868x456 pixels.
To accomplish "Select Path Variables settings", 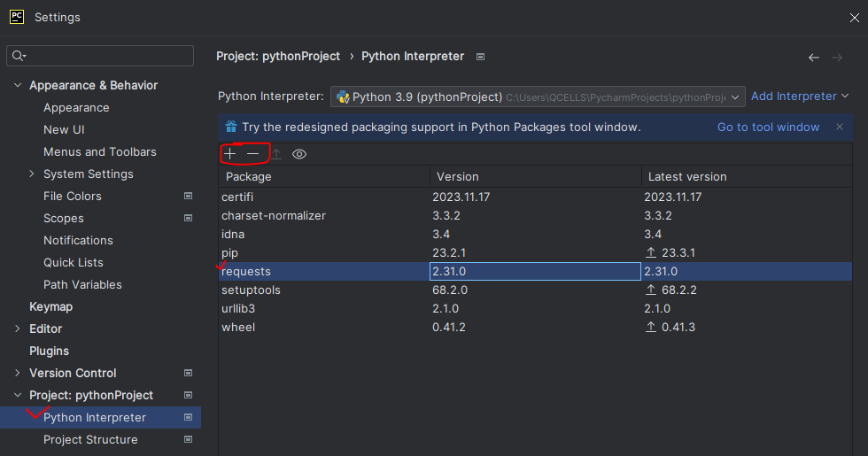I will tap(82, 284).
